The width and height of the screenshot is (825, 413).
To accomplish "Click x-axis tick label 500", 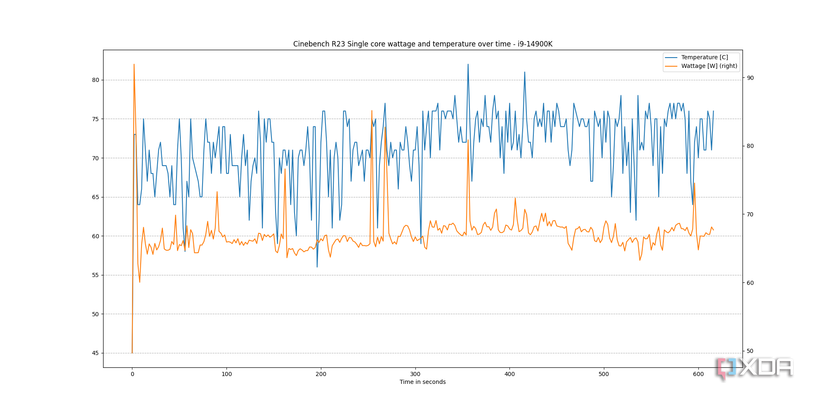I will [x=604, y=374].
